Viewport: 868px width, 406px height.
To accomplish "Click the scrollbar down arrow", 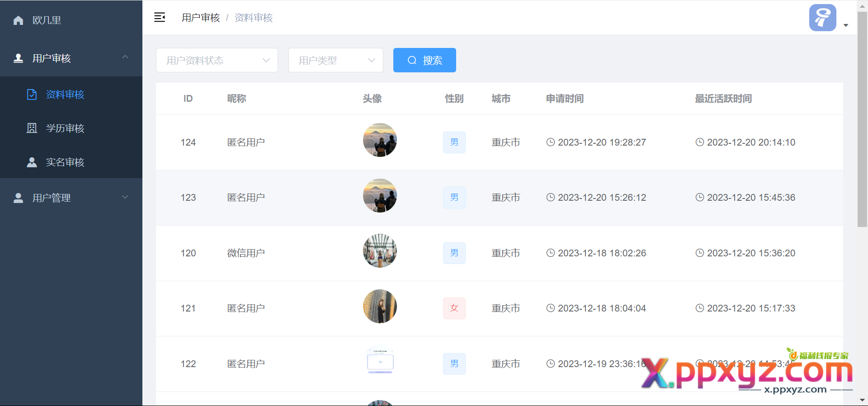I will [862, 400].
